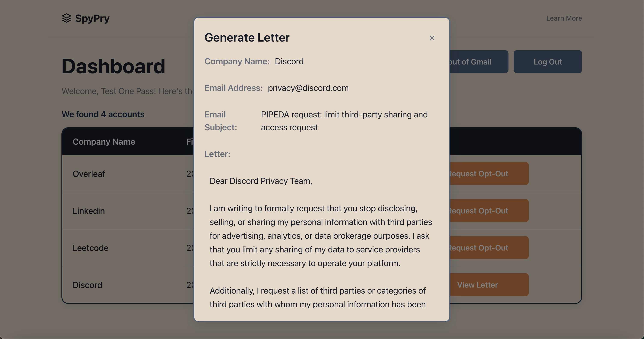644x339 pixels.
Task: Close the Generate Letter dialog
Action: tap(432, 38)
